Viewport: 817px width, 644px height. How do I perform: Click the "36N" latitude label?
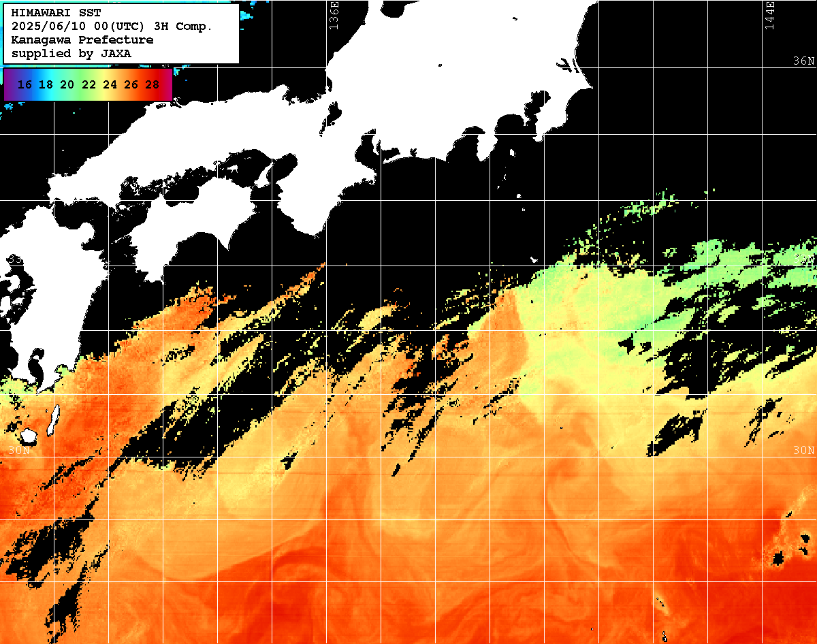pyautogui.click(x=803, y=61)
